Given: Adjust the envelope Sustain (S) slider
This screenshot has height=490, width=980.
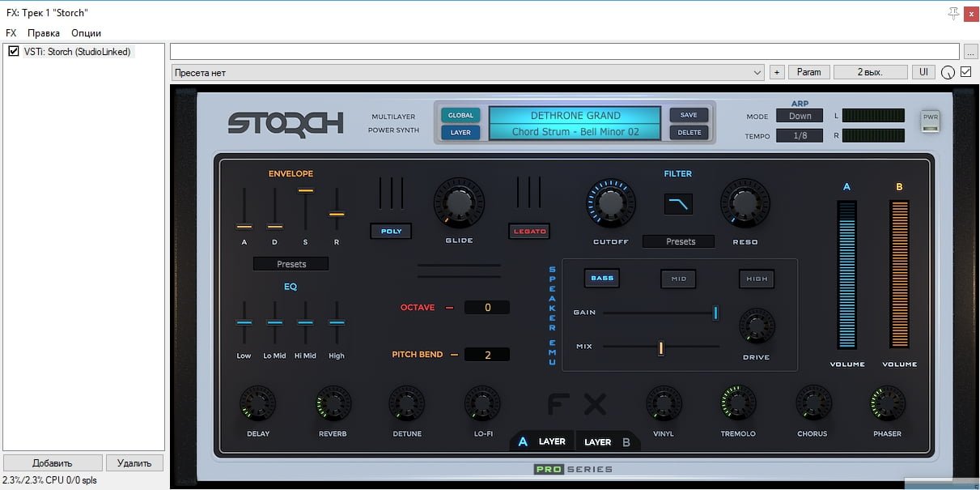Looking at the screenshot, I should click(305, 190).
